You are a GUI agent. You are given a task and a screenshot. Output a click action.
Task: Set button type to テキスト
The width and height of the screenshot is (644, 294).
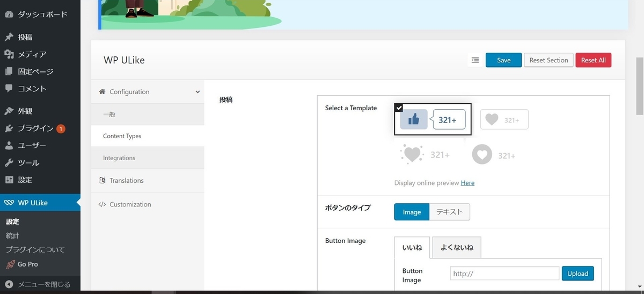450,212
